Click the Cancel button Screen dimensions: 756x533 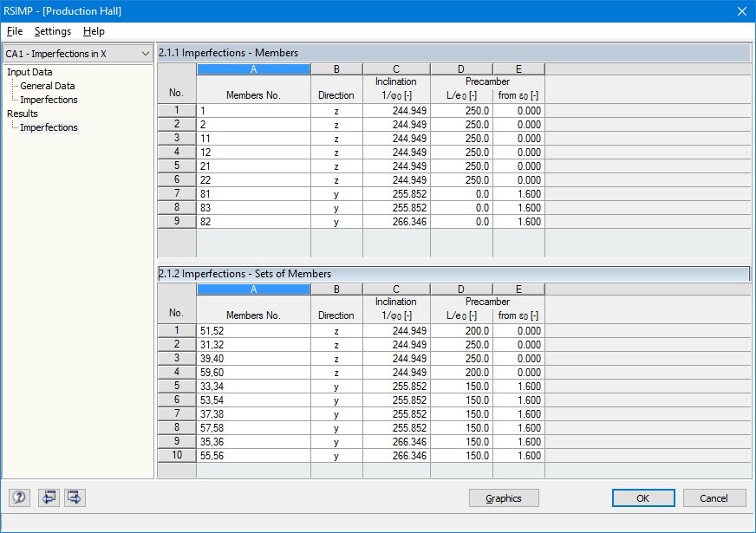pos(714,498)
